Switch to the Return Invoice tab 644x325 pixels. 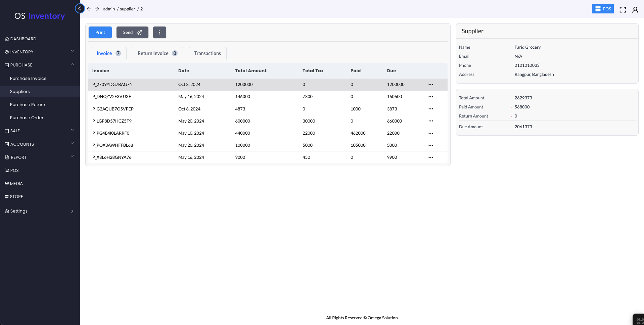pos(157,53)
